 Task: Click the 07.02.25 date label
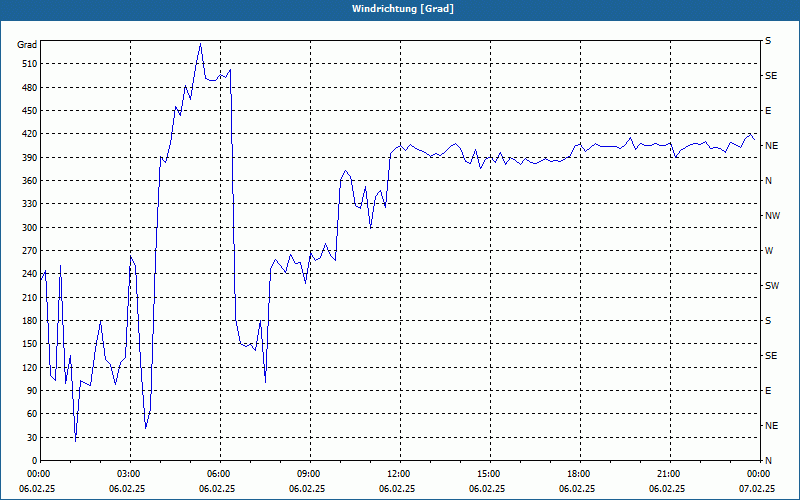coord(757,488)
